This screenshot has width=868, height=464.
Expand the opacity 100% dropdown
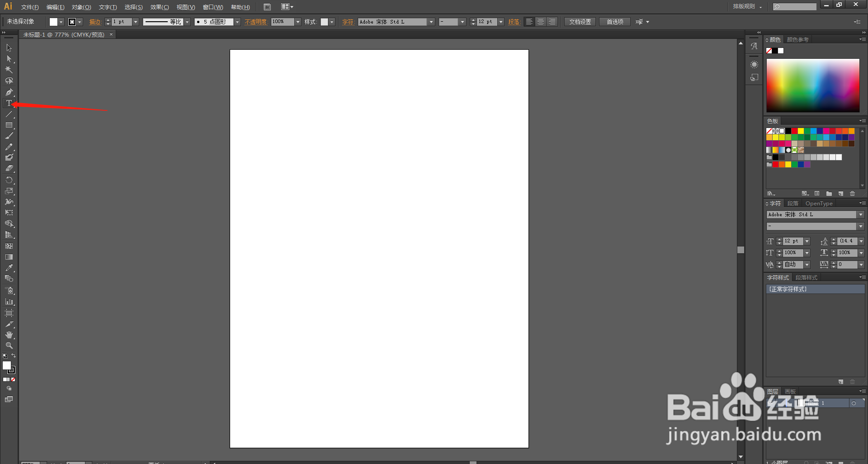(298, 22)
